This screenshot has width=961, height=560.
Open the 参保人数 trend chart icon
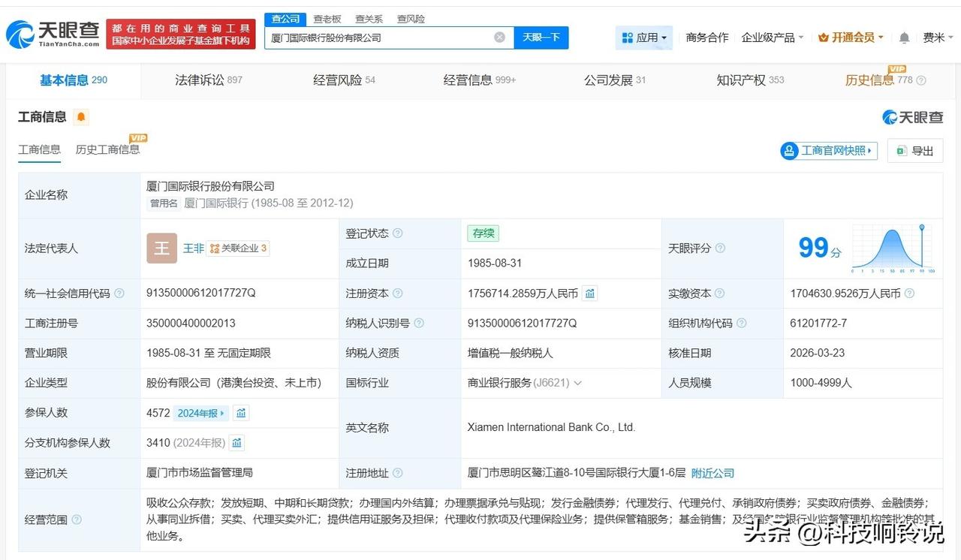[240, 413]
